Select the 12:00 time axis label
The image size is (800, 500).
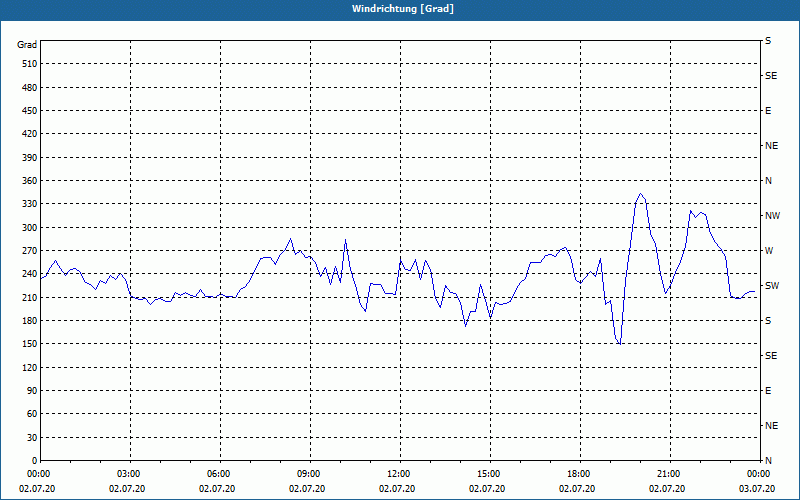click(397, 474)
